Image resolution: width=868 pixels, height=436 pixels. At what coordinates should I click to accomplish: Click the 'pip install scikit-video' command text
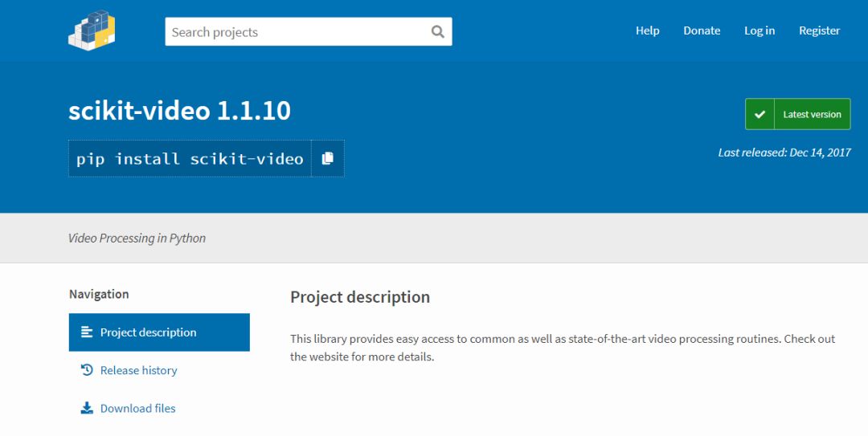[x=190, y=159]
